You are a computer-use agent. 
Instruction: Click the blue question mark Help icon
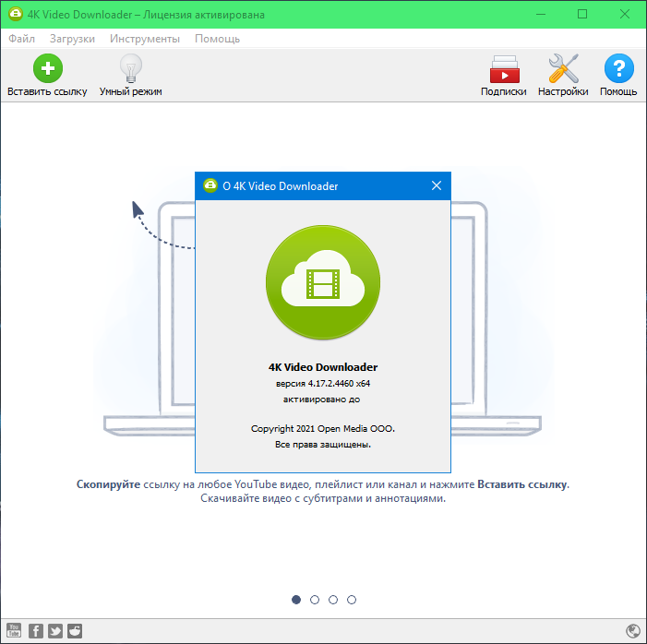(x=619, y=68)
